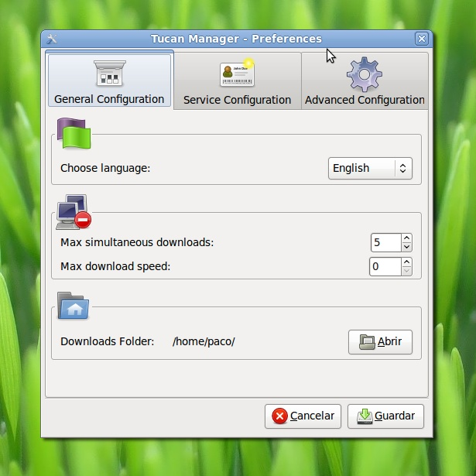The height and width of the screenshot is (476, 476).
Task: Click the /home/paco/ path text
Action: (x=204, y=341)
